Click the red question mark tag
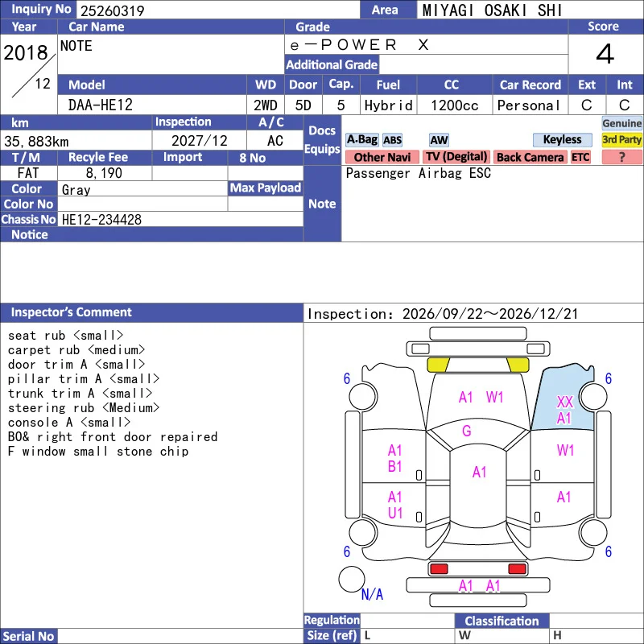This screenshot has height=644, width=644. [621, 157]
